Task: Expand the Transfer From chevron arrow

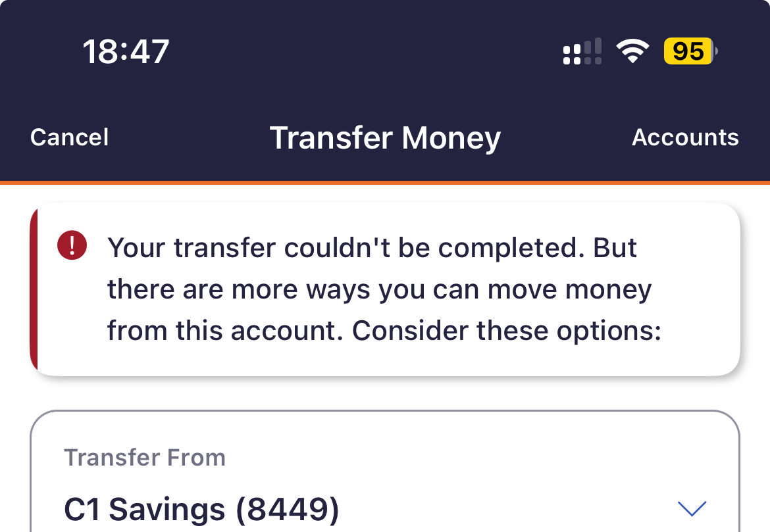Action: 692,508
